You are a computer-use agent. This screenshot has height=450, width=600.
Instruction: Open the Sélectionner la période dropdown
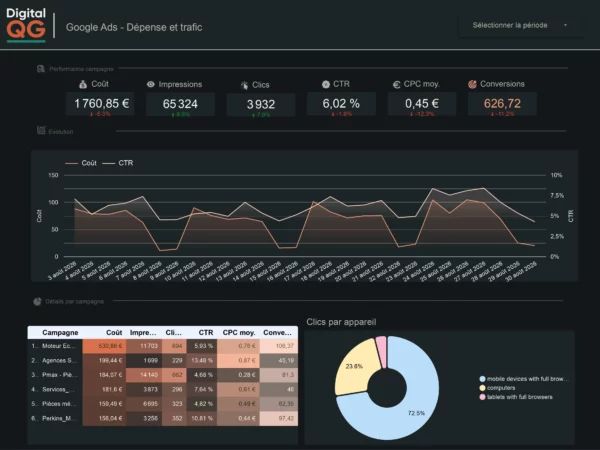[x=521, y=25]
